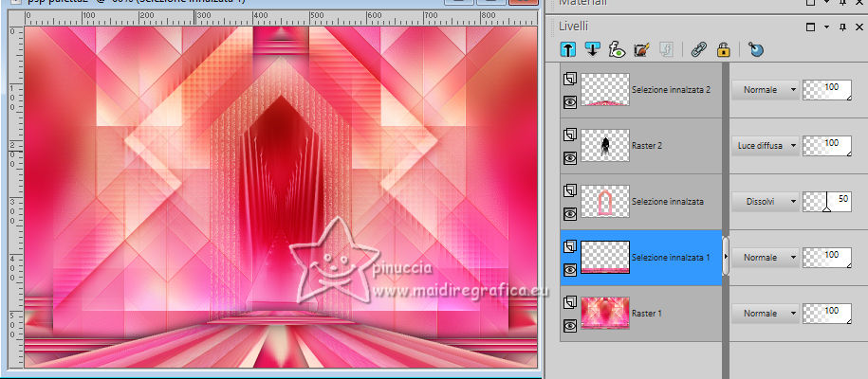
Task: Close the Livelli palette
Action: tap(859, 27)
